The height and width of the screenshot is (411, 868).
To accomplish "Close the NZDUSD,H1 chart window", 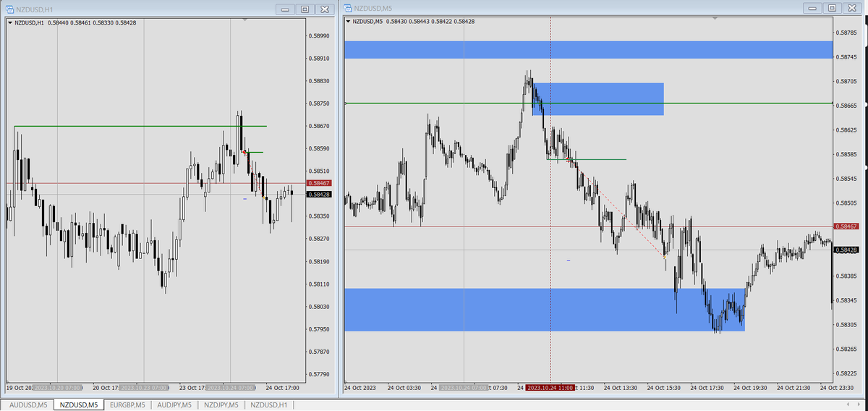I will pyautogui.click(x=323, y=9).
